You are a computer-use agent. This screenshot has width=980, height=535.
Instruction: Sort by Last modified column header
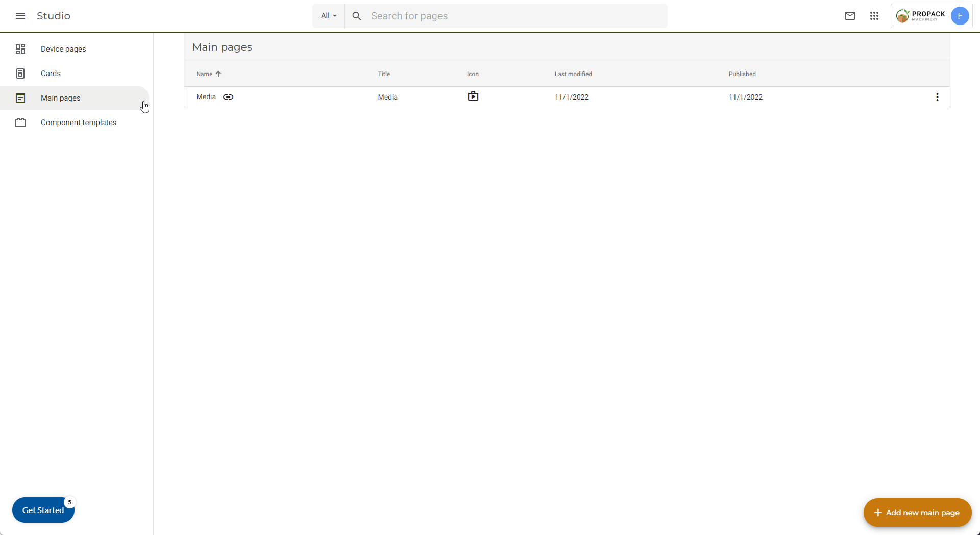coord(573,74)
